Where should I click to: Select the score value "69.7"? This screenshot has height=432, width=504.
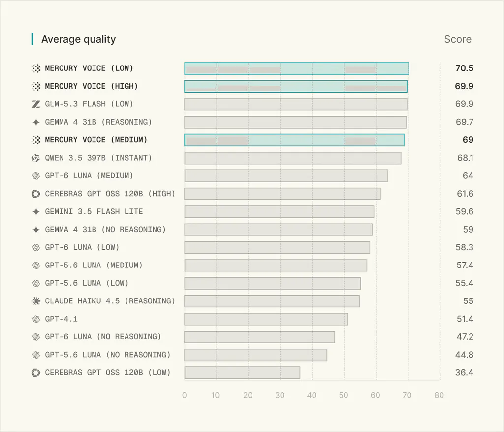click(x=465, y=122)
